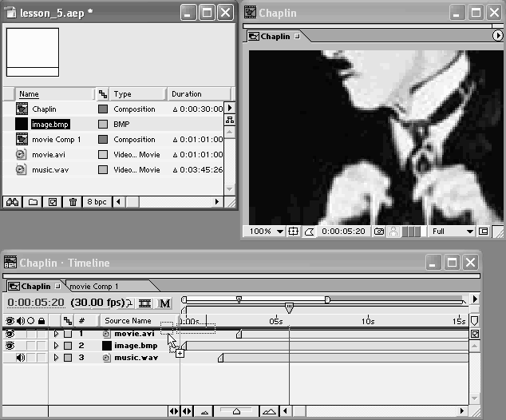Toggle the safe zones icon in viewer

click(x=293, y=232)
